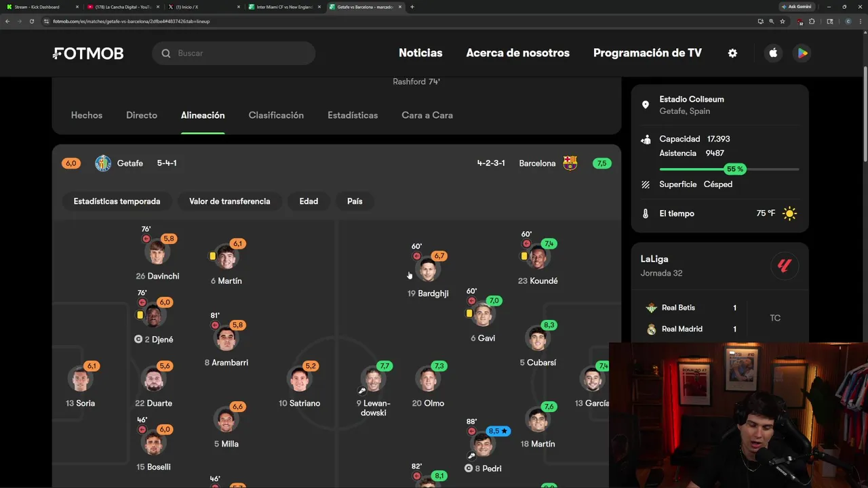
Task: Switch to La Cancha Digital YouTube tab
Action: pyautogui.click(x=122, y=7)
